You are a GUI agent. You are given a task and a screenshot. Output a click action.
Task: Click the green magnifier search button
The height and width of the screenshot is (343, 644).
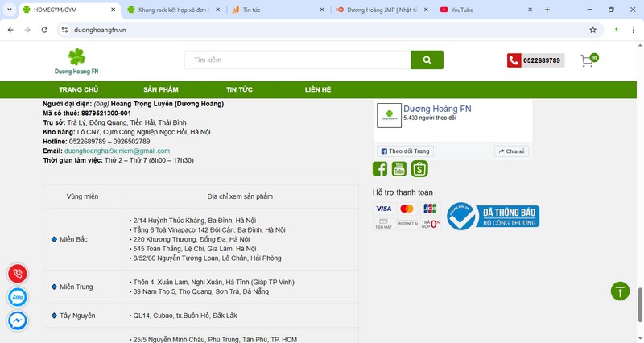click(x=427, y=60)
